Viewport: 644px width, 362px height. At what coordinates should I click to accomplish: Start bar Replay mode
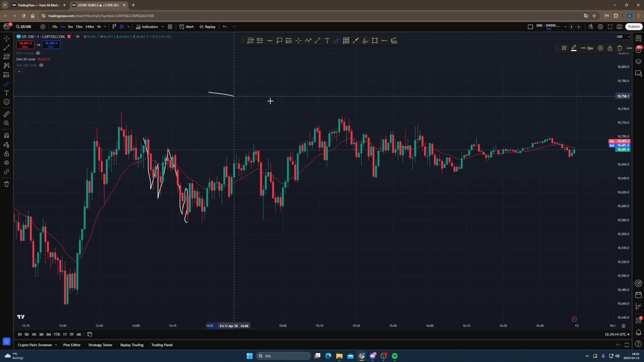pos(207,27)
